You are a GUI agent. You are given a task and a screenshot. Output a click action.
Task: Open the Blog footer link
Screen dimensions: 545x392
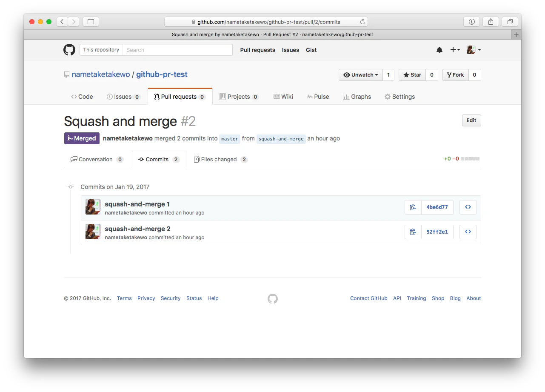tap(455, 298)
